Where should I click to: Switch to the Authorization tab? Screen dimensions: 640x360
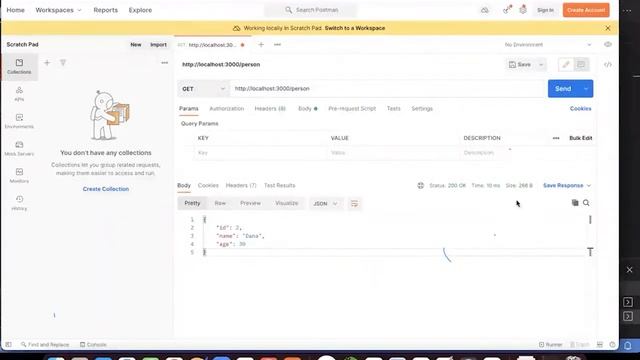click(227, 109)
